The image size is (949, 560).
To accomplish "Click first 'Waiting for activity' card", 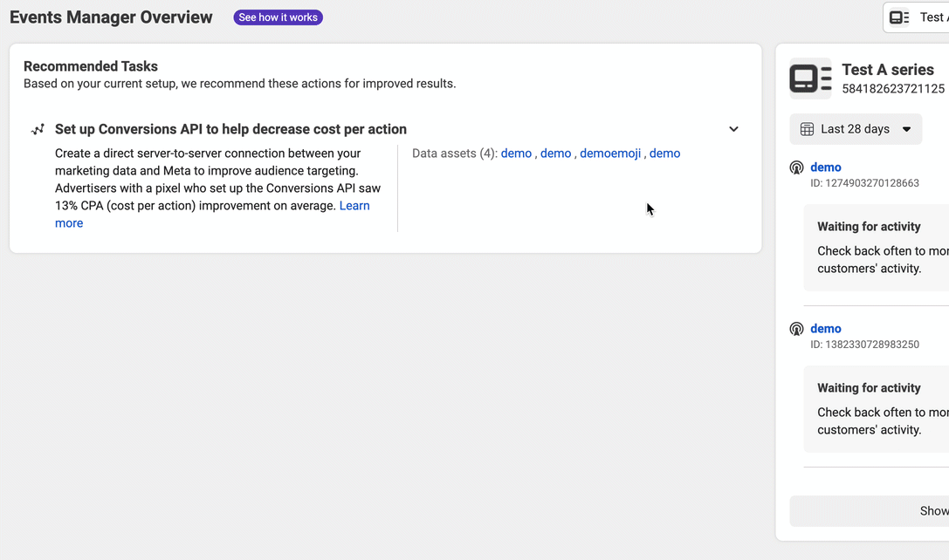I will (x=877, y=248).
